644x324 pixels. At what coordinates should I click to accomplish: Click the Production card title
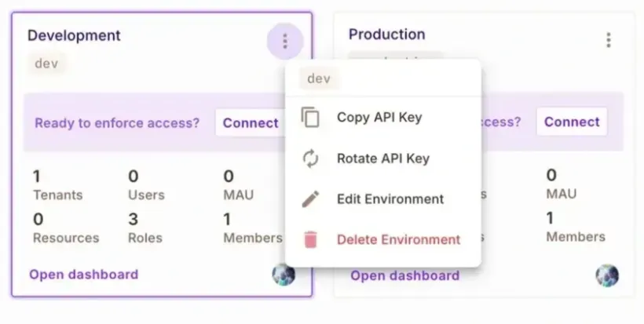click(386, 35)
